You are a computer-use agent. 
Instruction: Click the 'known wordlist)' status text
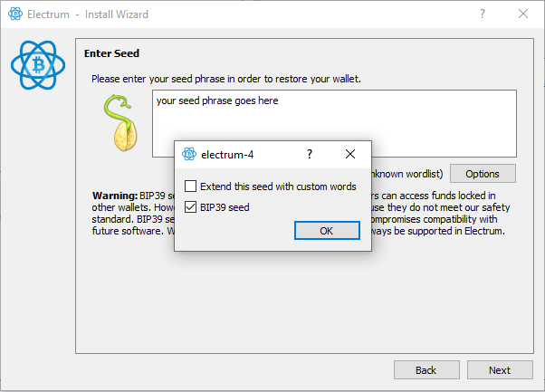click(x=407, y=174)
